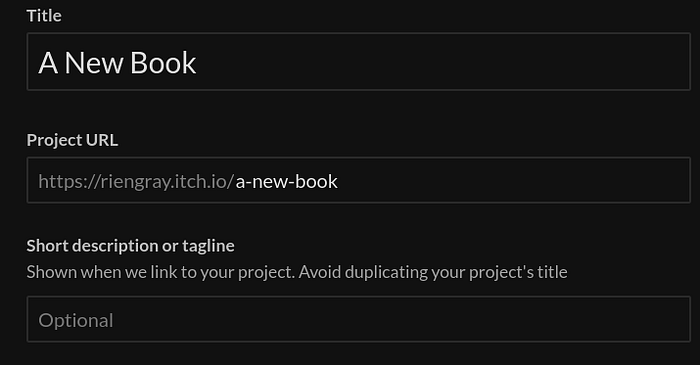Click "book" at end of URL slug

point(317,182)
